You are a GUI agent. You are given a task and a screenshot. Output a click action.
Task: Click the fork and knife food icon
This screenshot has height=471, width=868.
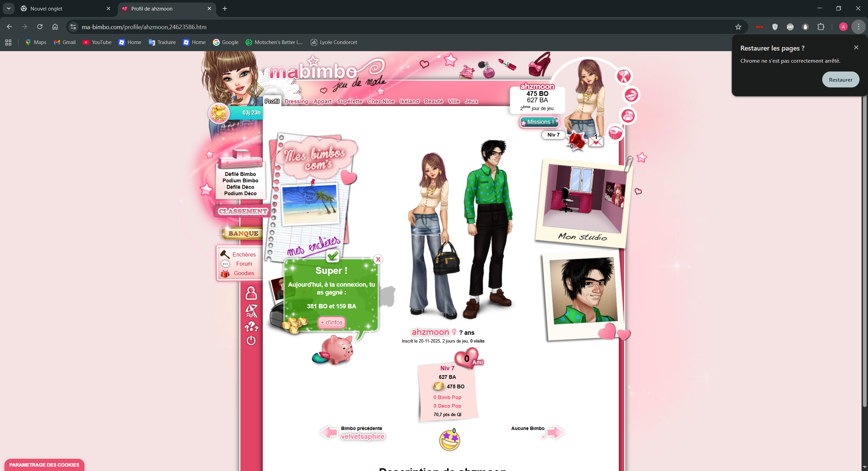click(x=624, y=76)
